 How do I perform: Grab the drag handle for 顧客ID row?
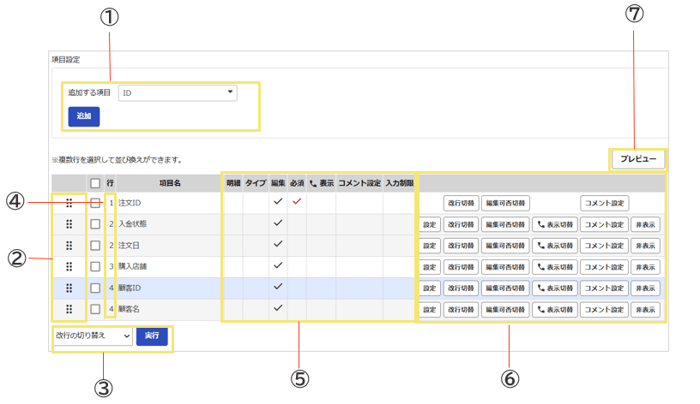tap(69, 288)
